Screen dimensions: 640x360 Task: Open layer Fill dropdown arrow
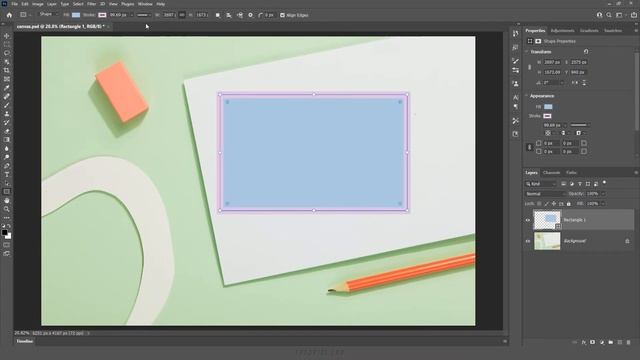pyautogui.click(x=603, y=204)
